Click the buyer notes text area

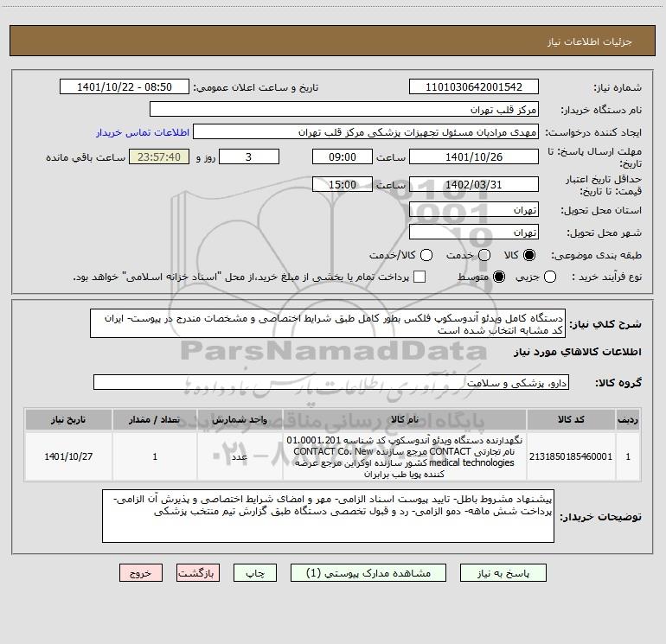[x=328, y=516]
